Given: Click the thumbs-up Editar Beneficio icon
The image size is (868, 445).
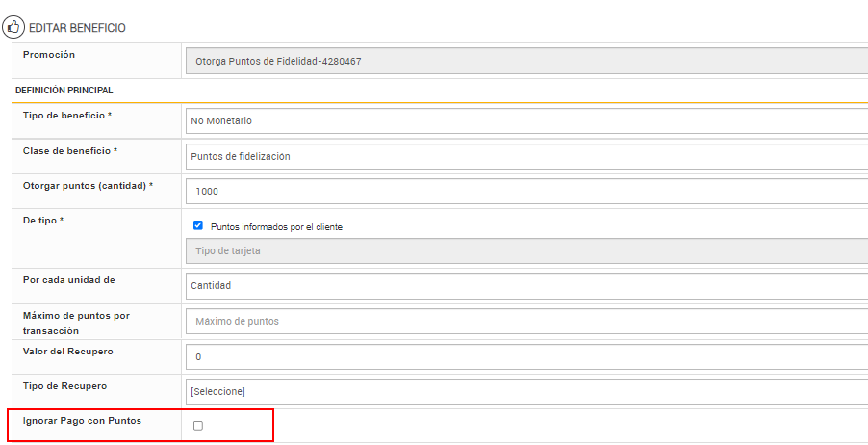Looking at the screenshot, I should [13, 27].
